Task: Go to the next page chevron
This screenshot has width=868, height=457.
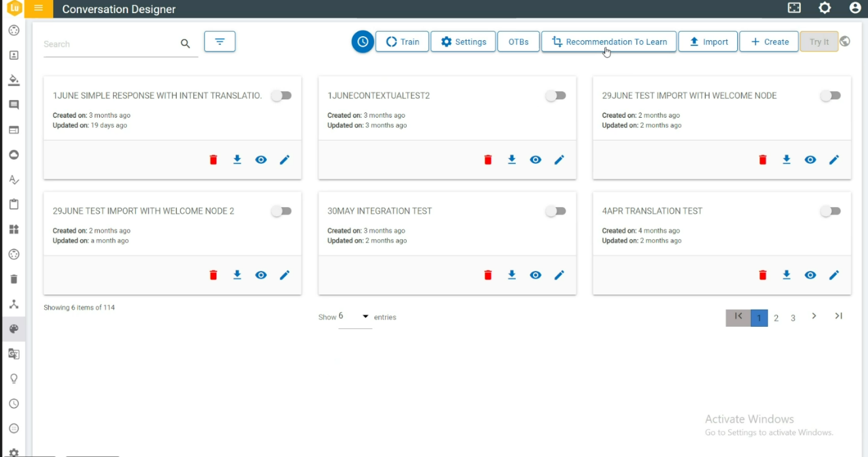Action: (813, 316)
